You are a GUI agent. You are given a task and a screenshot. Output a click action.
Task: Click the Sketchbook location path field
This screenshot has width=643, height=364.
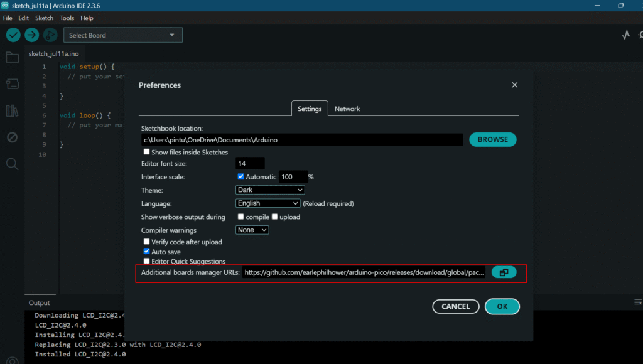(302, 140)
